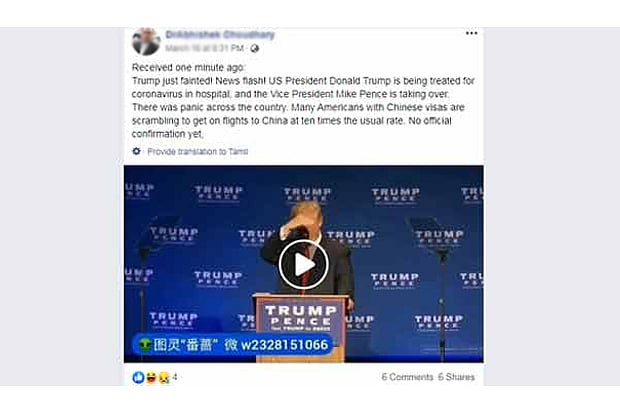The image size is (620, 414).
Task: Click the Haha laughing reaction icon
Action: click(151, 378)
